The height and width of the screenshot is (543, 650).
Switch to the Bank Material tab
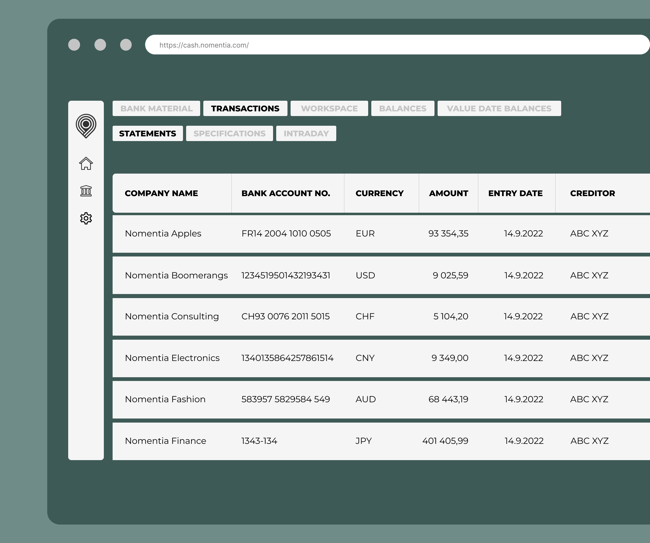click(x=156, y=109)
